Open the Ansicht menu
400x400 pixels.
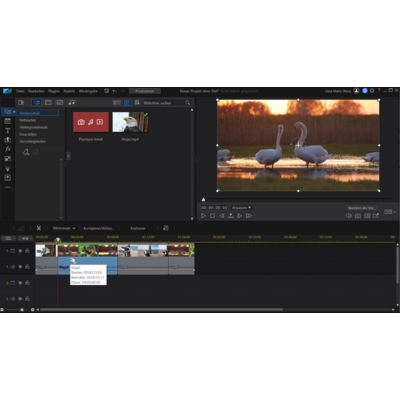[x=69, y=91]
